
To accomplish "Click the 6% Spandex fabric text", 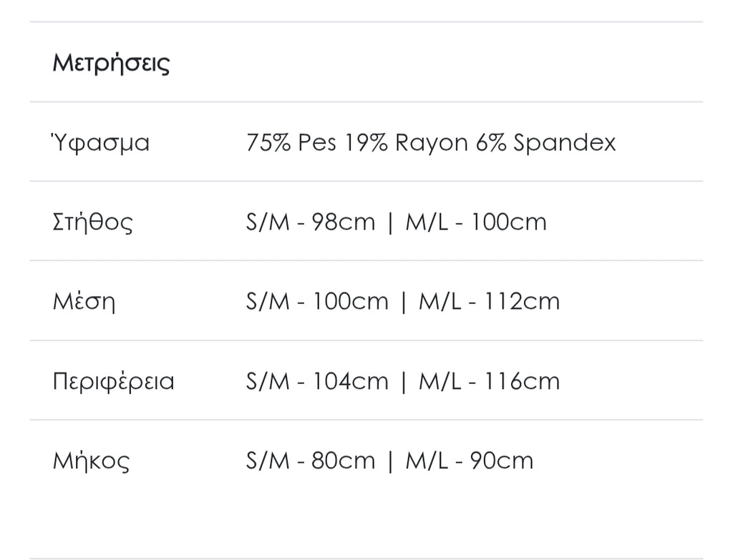I will coord(545,142).
